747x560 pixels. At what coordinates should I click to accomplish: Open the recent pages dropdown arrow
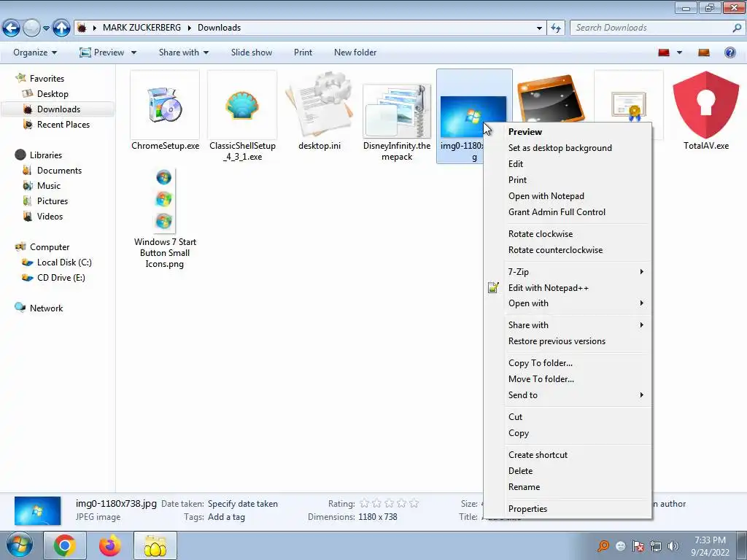(x=46, y=28)
